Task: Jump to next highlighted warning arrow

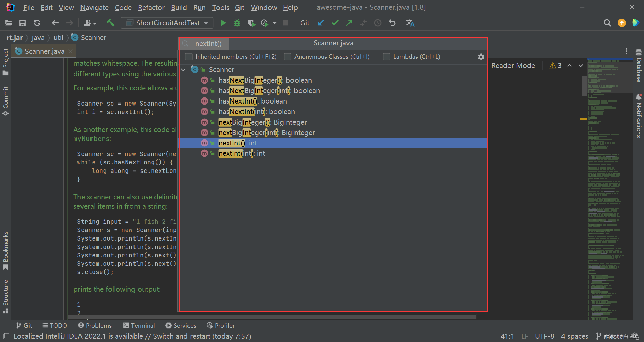Action: coord(581,66)
